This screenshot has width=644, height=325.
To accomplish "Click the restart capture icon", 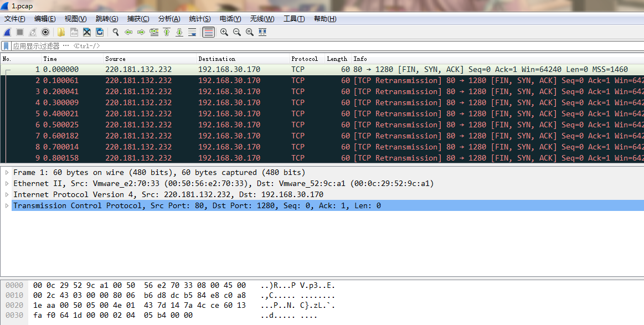I will point(33,32).
